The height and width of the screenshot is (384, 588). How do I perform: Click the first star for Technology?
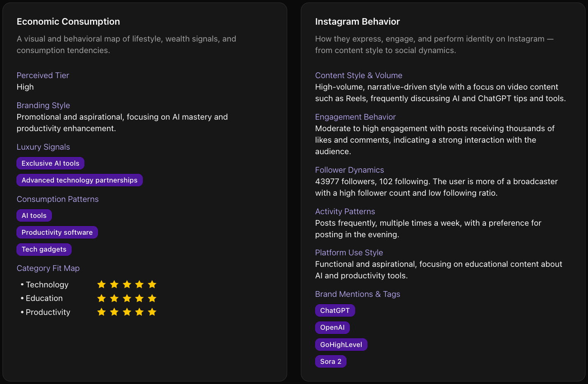click(x=102, y=285)
